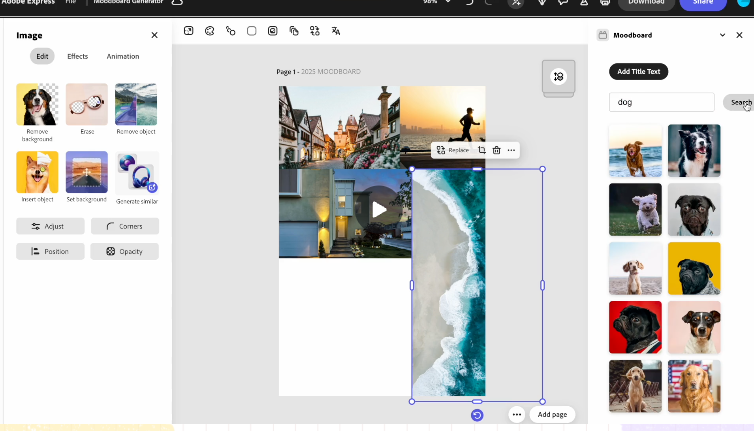Switch to the Effects tab
The width and height of the screenshot is (754, 431).
pos(77,56)
